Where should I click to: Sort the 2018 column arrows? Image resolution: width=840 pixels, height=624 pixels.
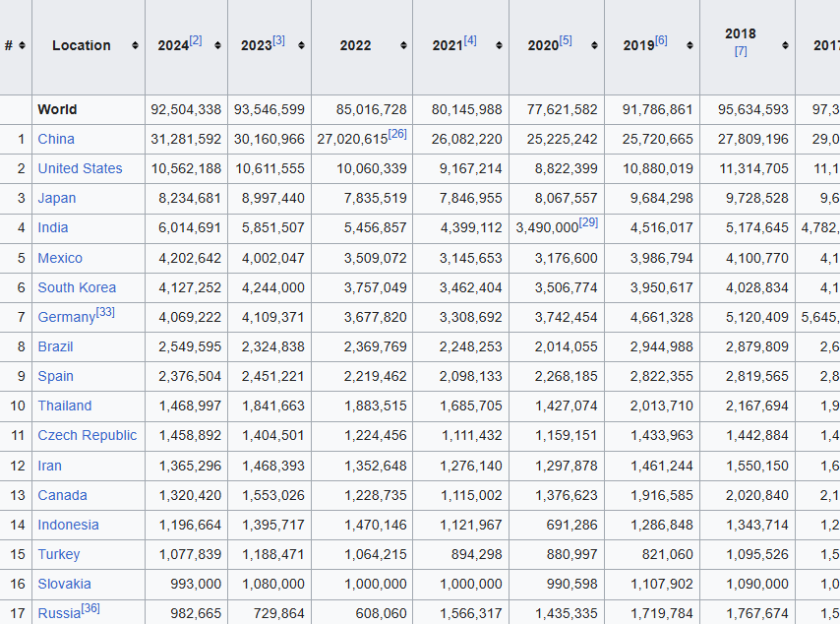coord(785,45)
